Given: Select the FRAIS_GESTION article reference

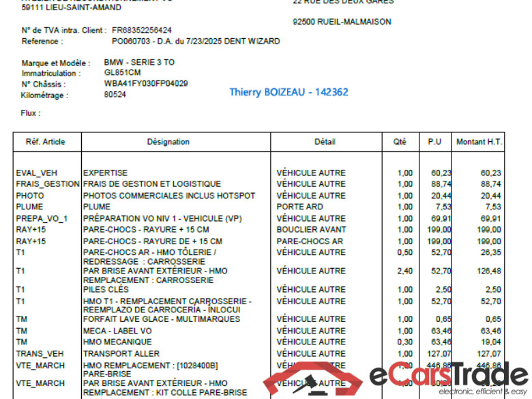Looking at the screenshot, I should coord(48,184).
